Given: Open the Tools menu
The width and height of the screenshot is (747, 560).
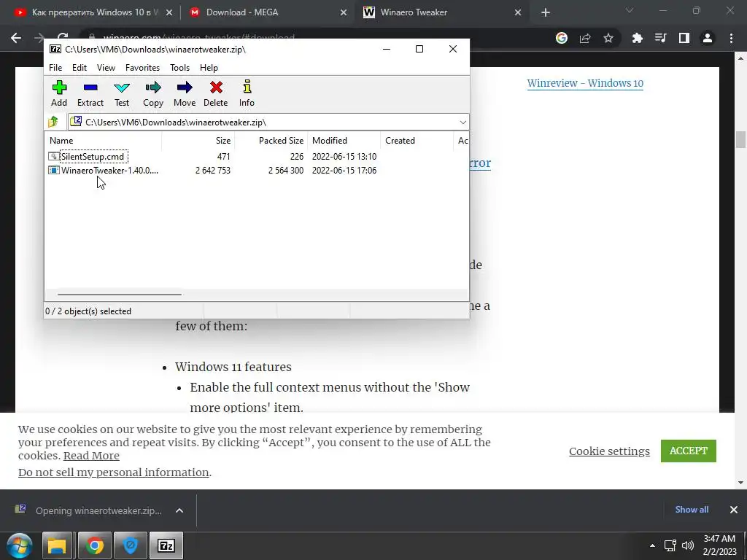Looking at the screenshot, I should 179,68.
